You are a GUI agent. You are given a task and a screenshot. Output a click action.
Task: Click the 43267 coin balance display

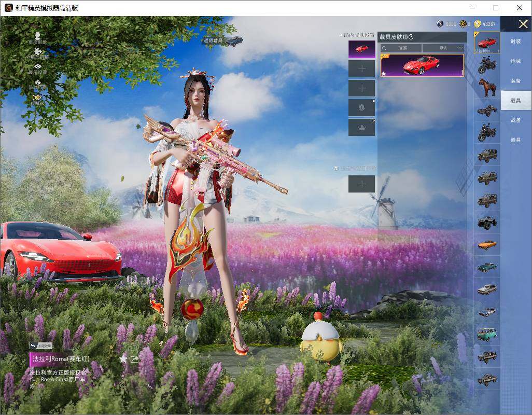(x=489, y=23)
